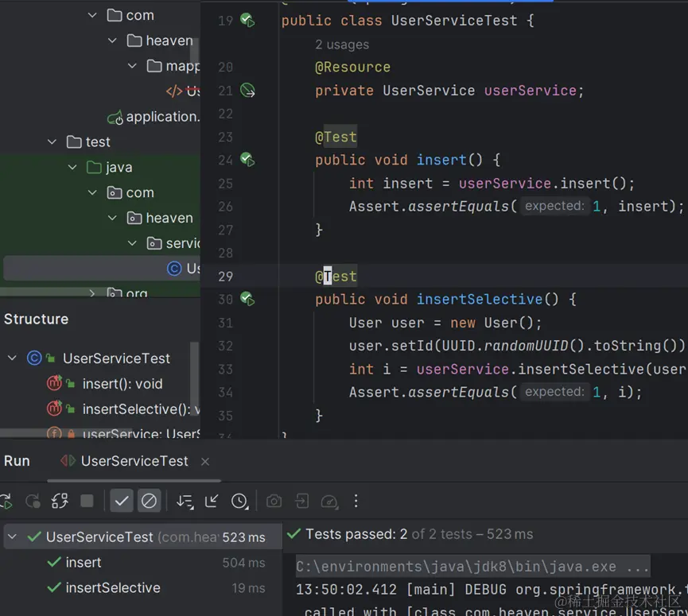The image size is (688, 616).
Task: Click the assertEquals call on line 26
Action: click(458, 207)
